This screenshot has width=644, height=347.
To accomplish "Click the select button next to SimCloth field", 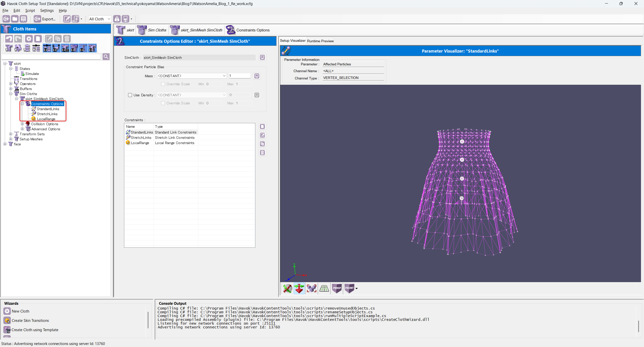I will (262, 57).
